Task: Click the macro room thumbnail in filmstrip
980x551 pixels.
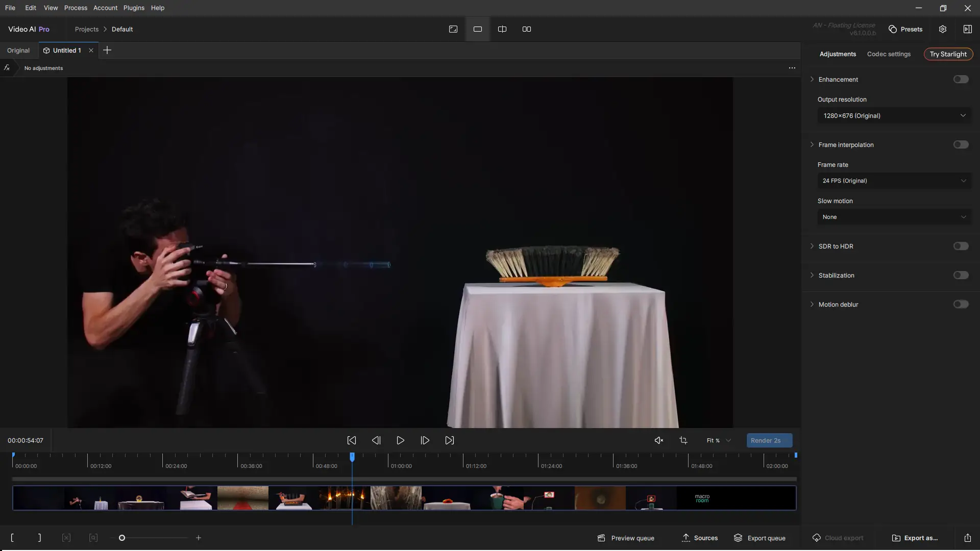Action: coord(702,498)
